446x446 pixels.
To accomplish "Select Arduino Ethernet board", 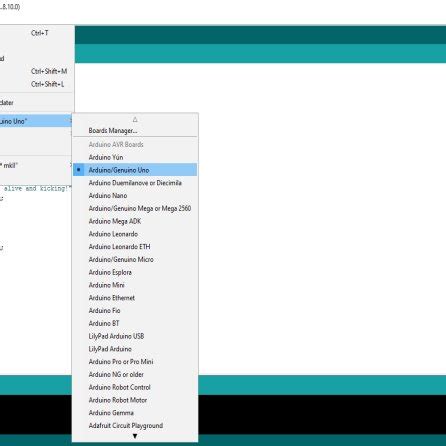I will [135, 298].
